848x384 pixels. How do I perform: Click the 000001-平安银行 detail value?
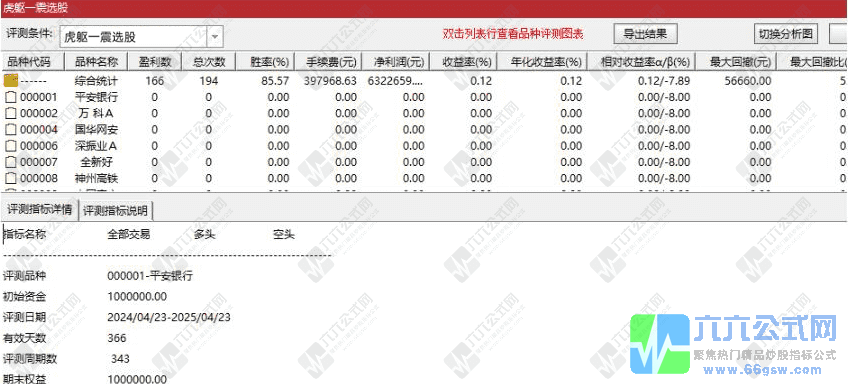tap(150, 276)
